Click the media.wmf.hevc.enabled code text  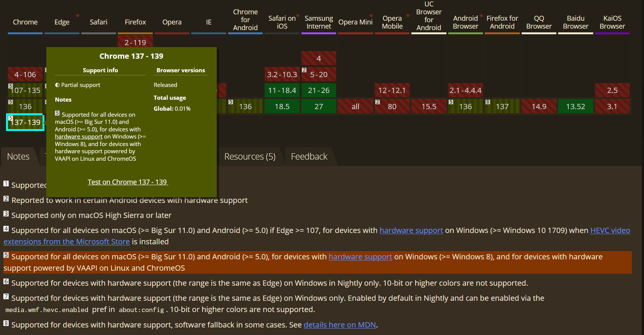click(47, 310)
